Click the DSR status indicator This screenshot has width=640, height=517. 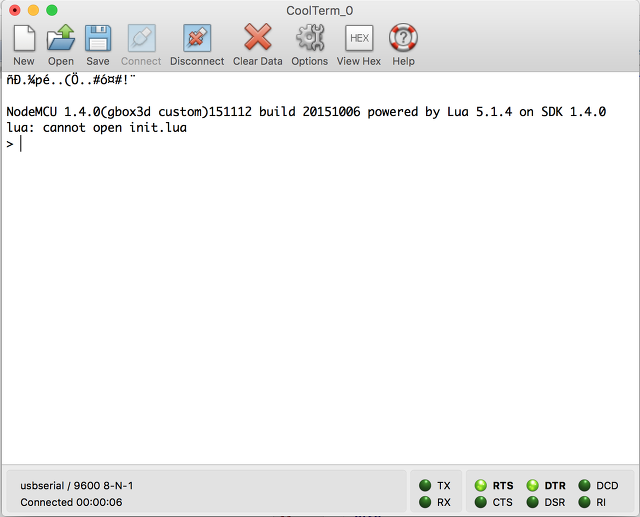pos(532,501)
